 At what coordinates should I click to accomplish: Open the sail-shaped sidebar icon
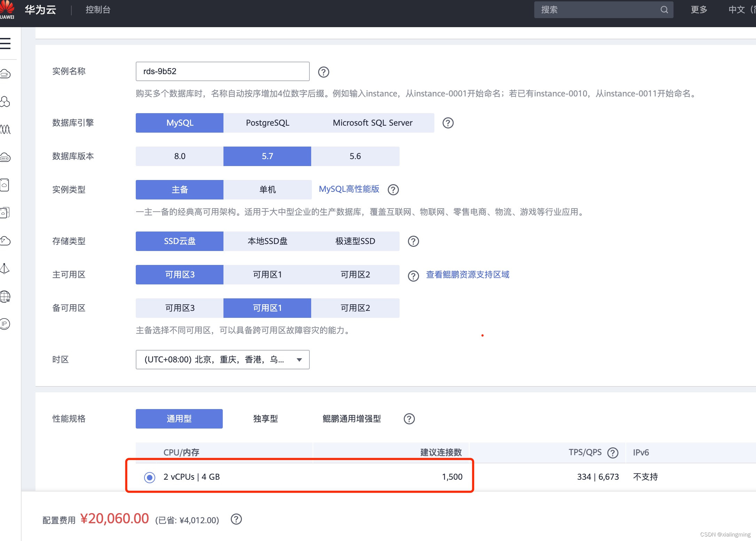(x=5, y=268)
